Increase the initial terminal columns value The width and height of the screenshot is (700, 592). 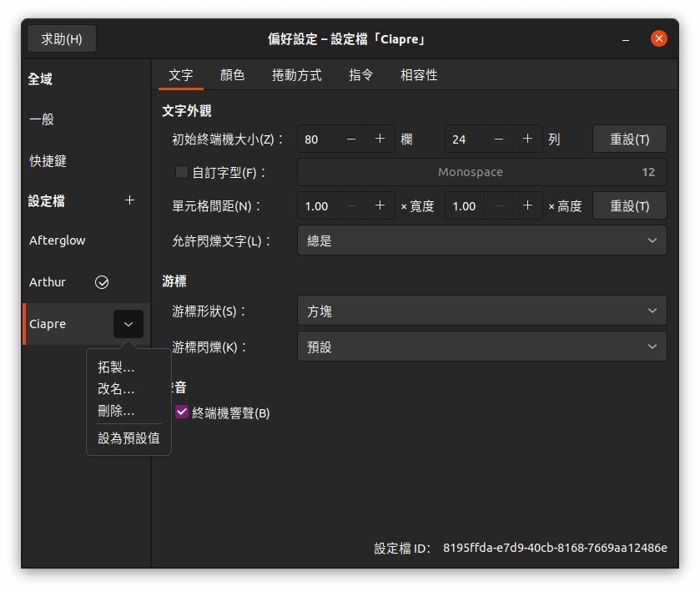pos(380,139)
